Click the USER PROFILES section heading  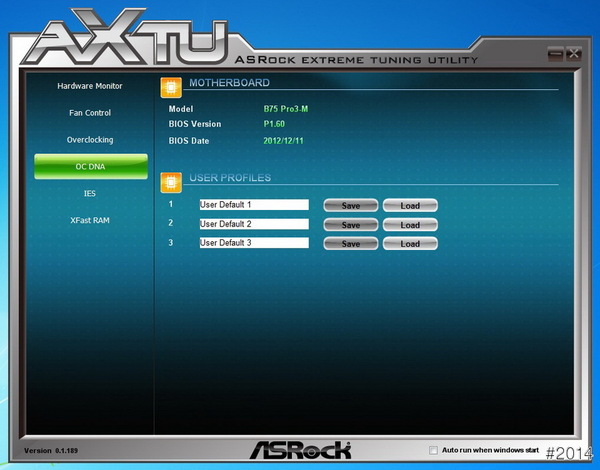click(x=230, y=178)
